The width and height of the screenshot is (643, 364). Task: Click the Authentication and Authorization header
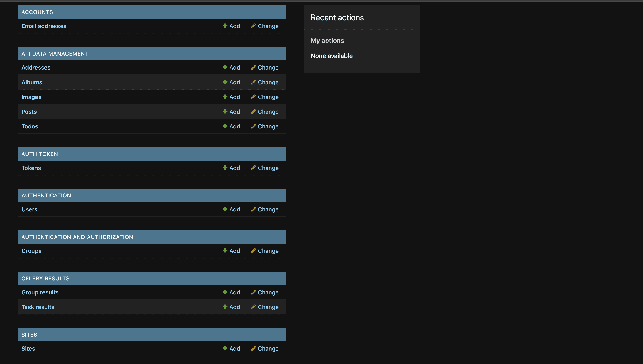point(77,237)
